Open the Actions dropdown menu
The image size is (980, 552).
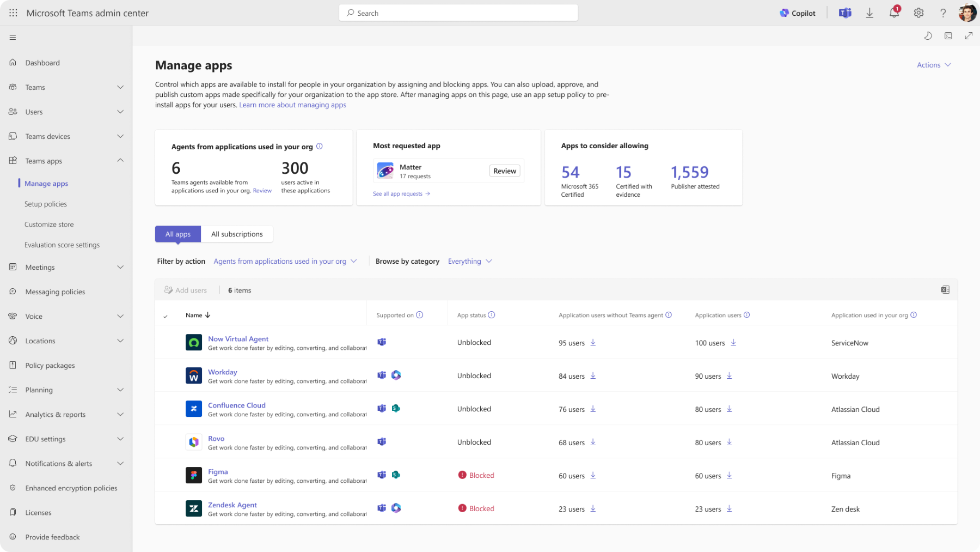pos(934,65)
